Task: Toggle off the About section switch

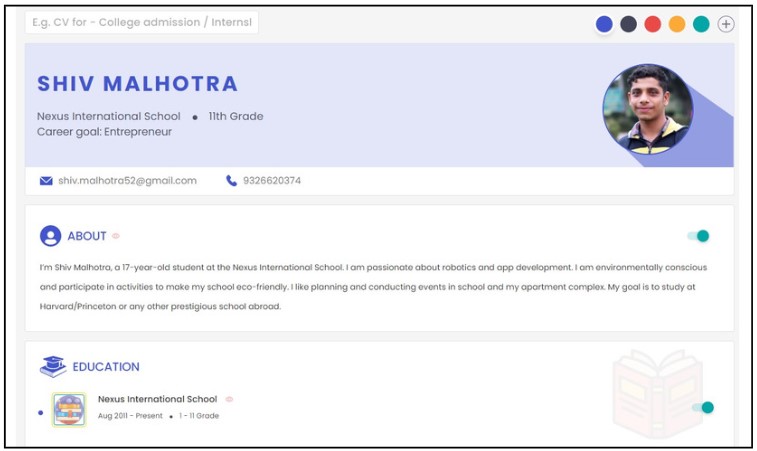Action: tap(698, 236)
